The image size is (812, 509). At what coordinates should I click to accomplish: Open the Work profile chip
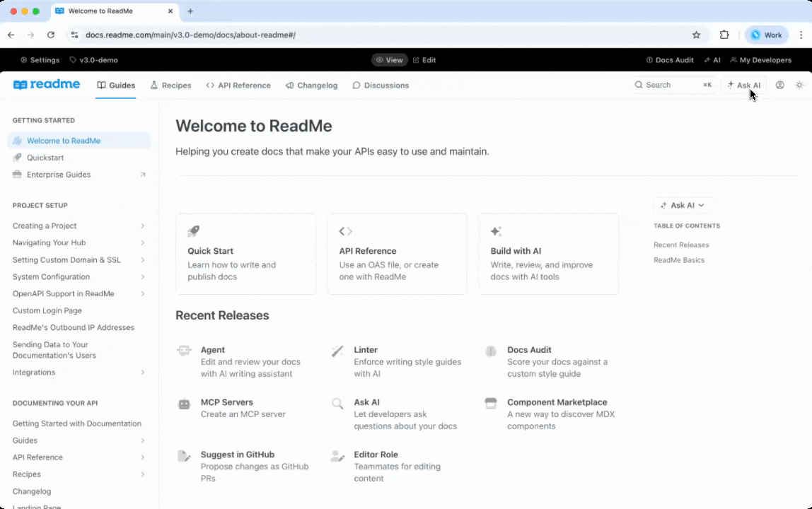(x=767, y=35)
